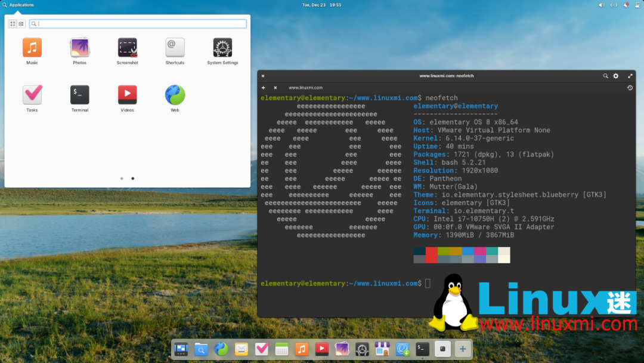Switch the launcher to grid view

point(12,23)
